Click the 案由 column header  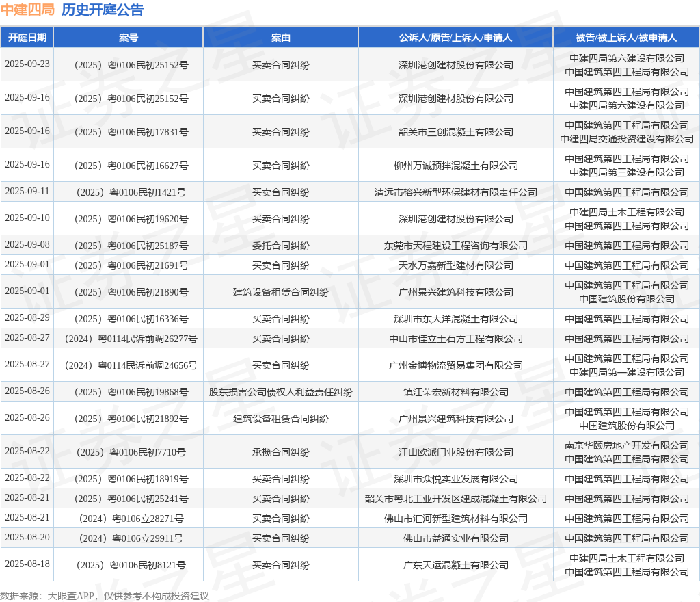[281, 38]
